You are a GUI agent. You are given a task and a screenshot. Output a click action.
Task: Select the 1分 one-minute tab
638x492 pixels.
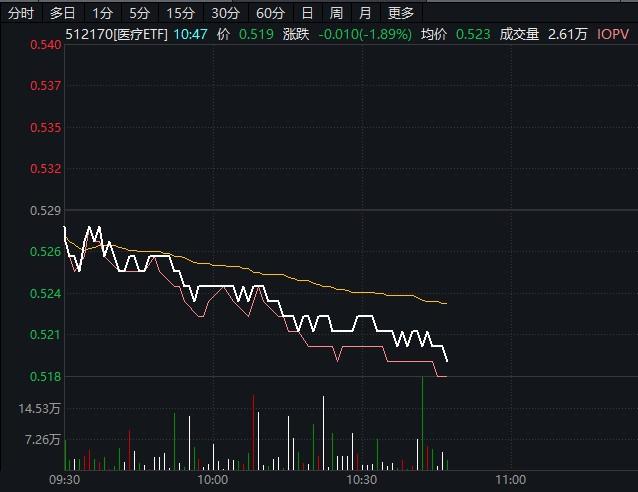pyautogui.click(x=102, y=14)
